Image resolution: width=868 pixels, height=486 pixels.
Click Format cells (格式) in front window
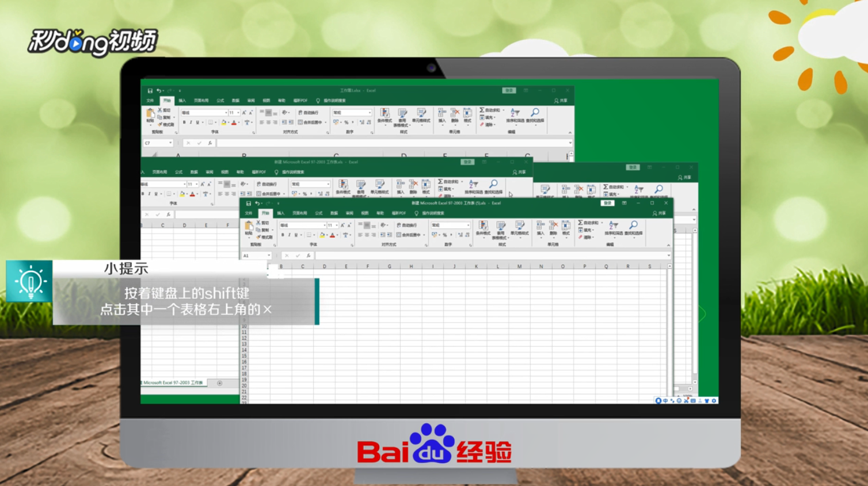pos(566,228)
